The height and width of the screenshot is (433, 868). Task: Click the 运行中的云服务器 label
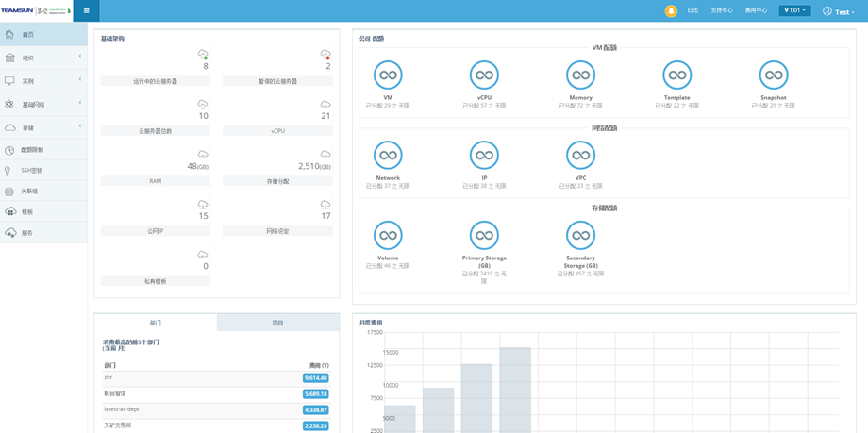[156, 81]
